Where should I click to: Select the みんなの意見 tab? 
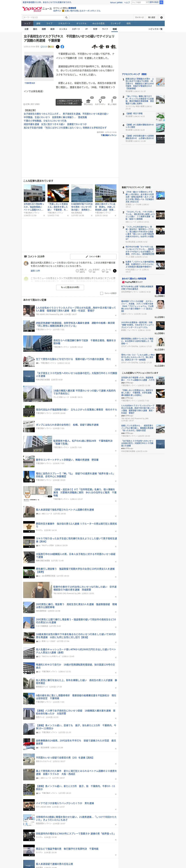[99, 24]
